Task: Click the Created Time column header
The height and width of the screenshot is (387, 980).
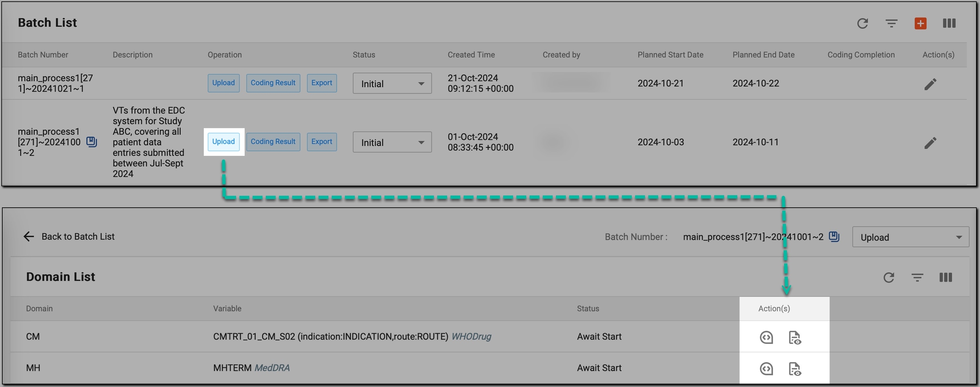Action: [x=471, y=55]
